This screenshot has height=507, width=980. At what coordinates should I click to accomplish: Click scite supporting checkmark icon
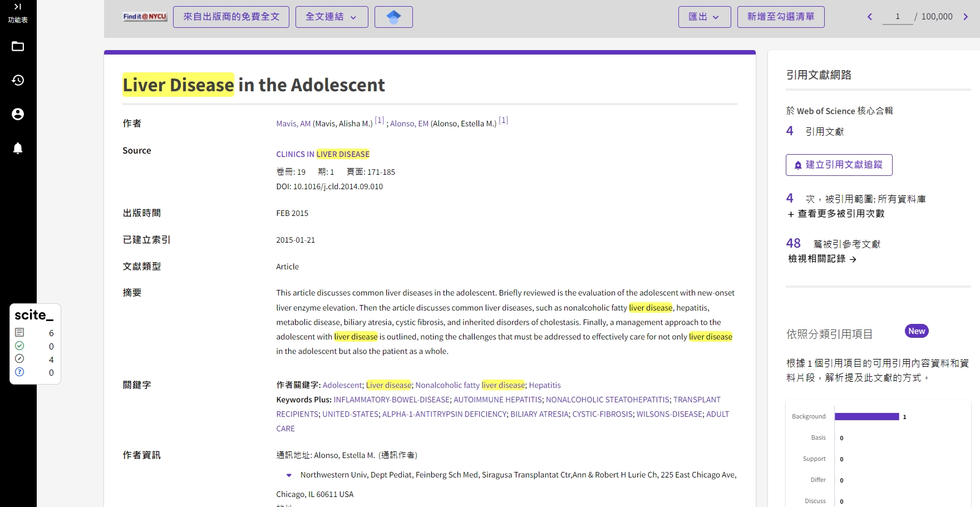(19, 346)
